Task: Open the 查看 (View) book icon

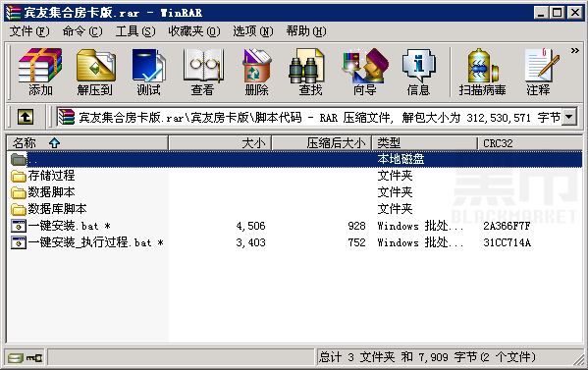Action: point(202,71)
